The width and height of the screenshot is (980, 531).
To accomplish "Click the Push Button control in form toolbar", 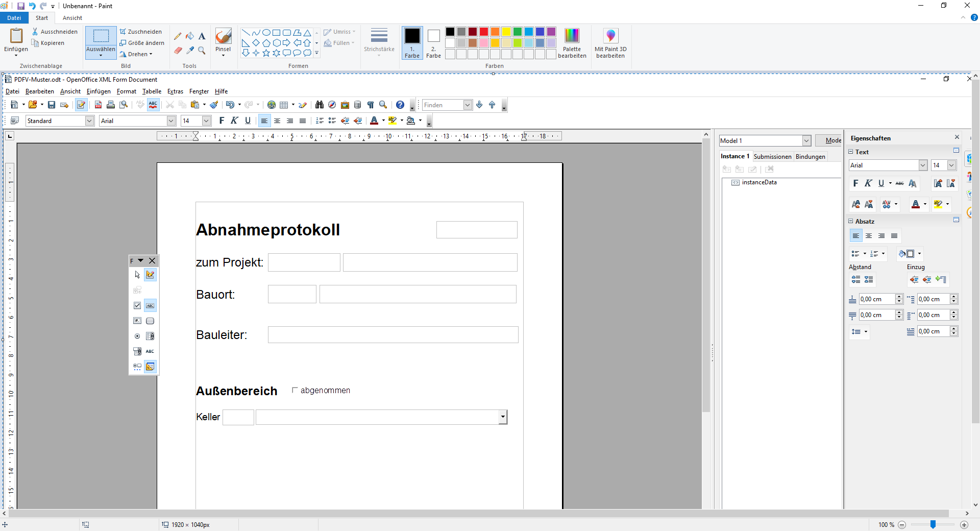I will pos(150,321).
